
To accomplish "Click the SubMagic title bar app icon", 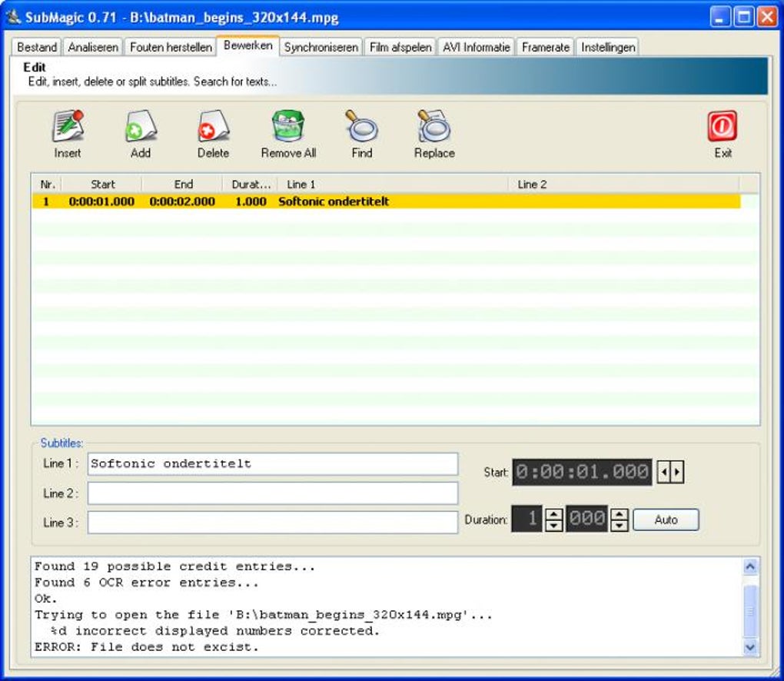I will click(x=13, y=17).
